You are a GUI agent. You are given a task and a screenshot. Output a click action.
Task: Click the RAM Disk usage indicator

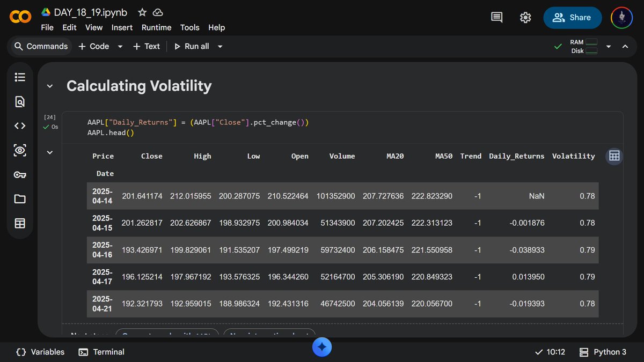point(584,46)
